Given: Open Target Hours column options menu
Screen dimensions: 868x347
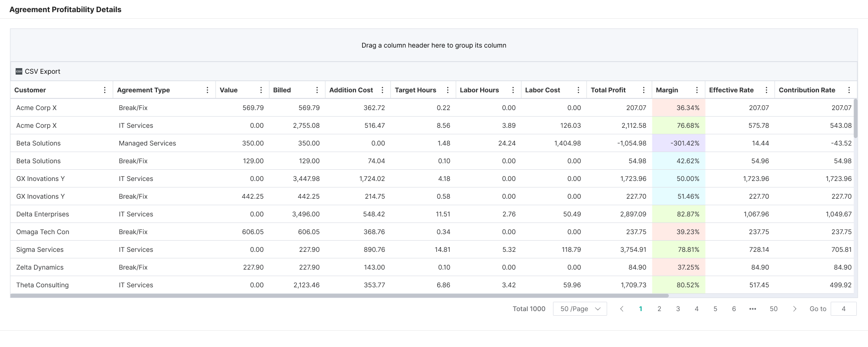Looking at the screenshot, I should [x=448, y=90].
